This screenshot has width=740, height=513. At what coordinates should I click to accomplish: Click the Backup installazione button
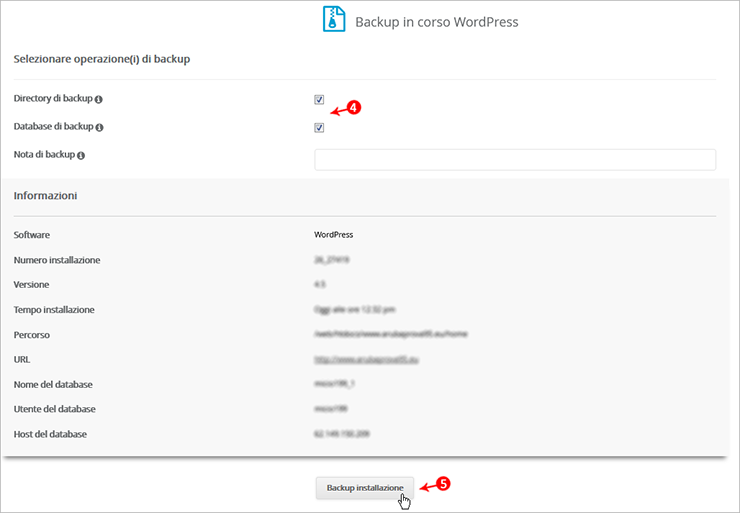point(365,488)
